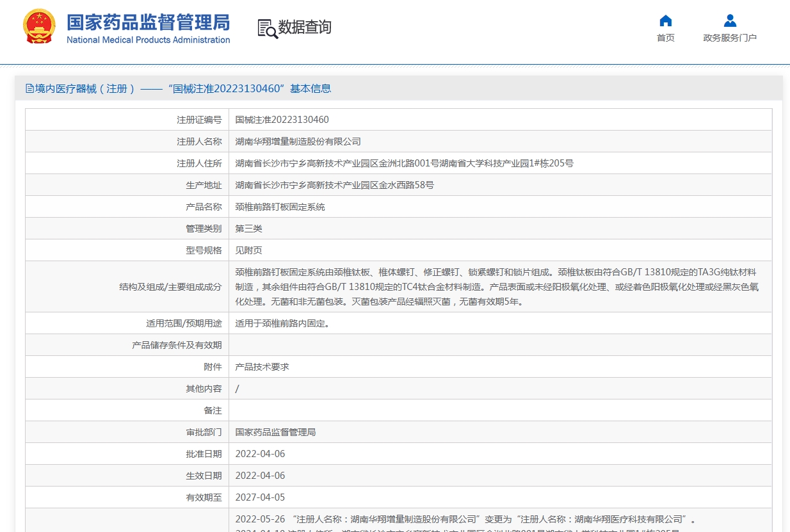Click the 生产地址 label cell
The image size is (790, 532).
[127, 185]
